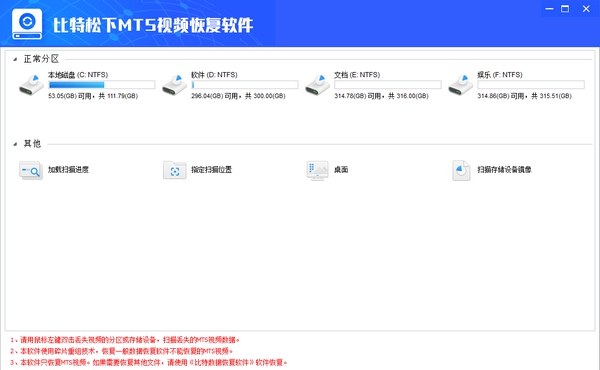Close the recovery software window
The height and width of the screenshot is (370, 600).
(x=586, y=9)
